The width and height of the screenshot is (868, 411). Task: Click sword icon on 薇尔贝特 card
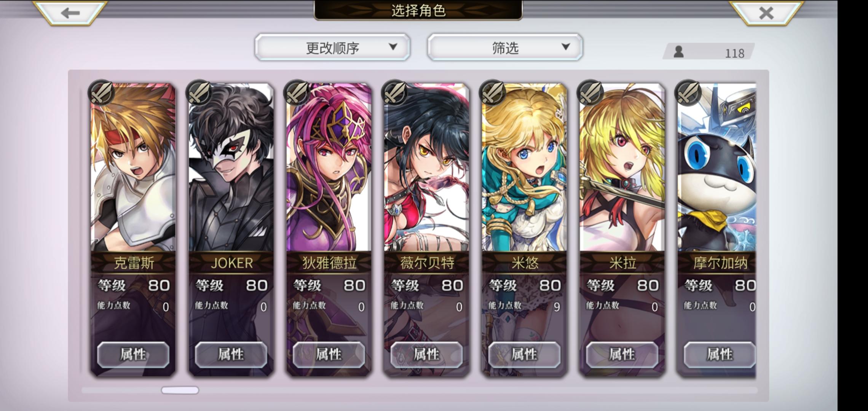(x=394, y=92)
